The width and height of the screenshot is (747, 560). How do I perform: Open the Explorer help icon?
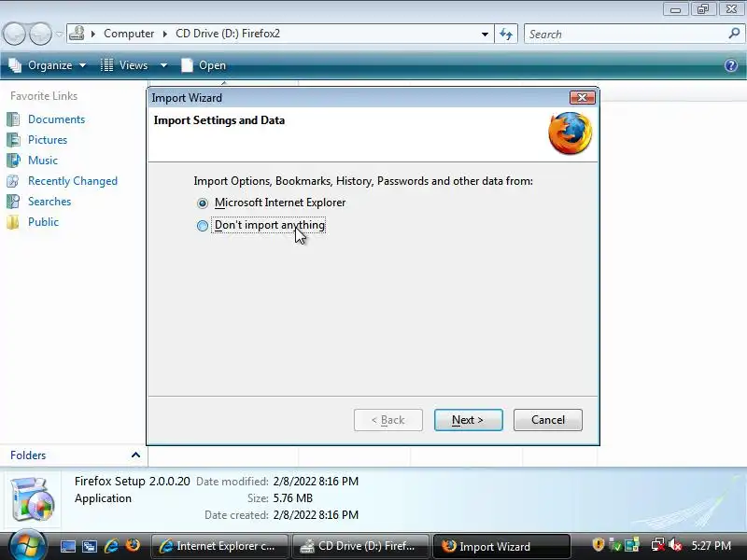click(x=731, y=65)
